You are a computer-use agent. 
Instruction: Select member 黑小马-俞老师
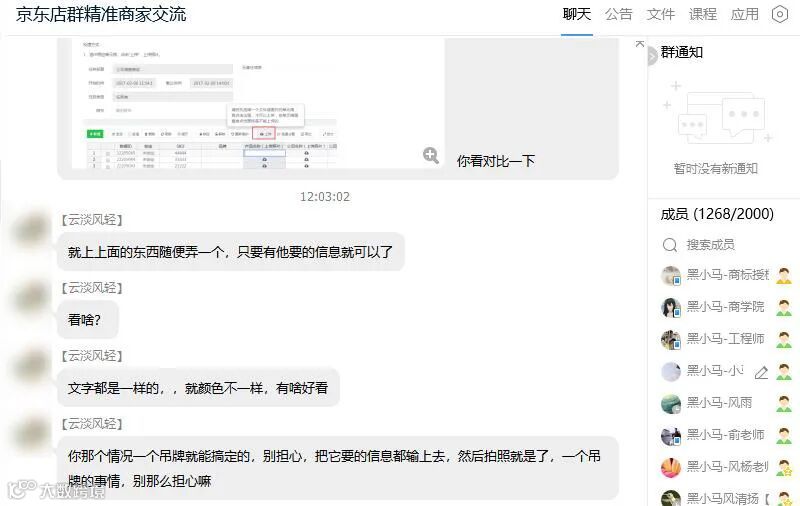coord(725,435)
